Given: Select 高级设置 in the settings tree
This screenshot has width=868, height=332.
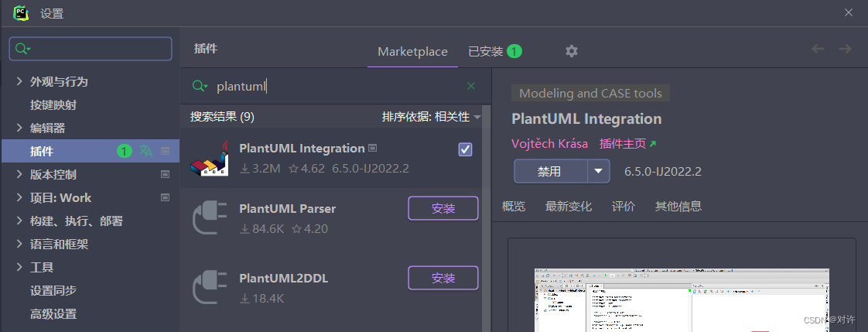Looking at the screenshot, I should click(53, 313).
